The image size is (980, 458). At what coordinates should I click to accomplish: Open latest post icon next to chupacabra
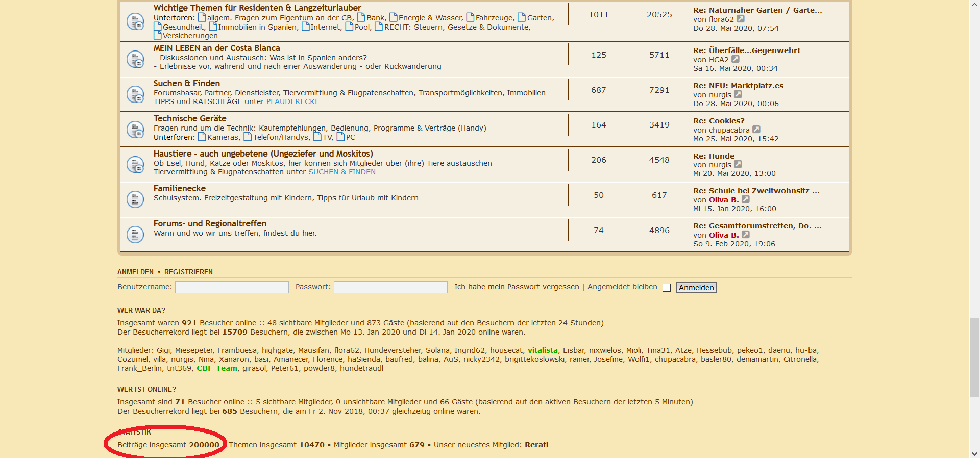(x=756, y=130)
